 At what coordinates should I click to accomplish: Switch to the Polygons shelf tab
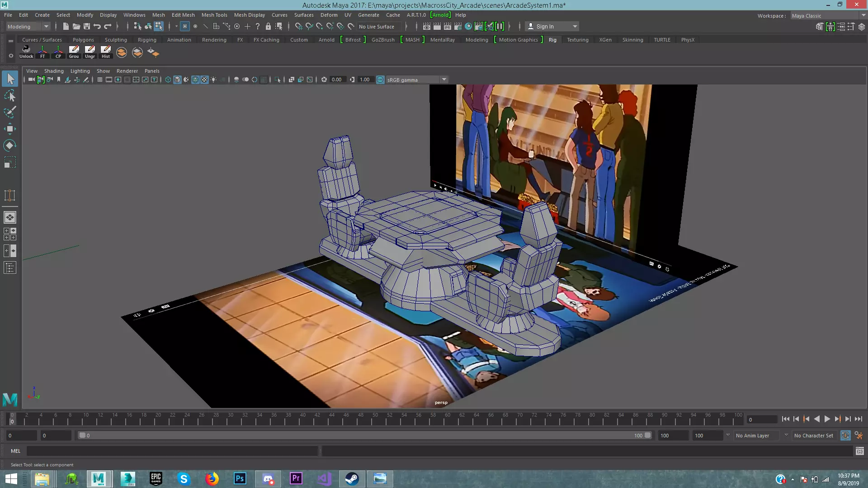pyautogui.click(x=83, y=40)
